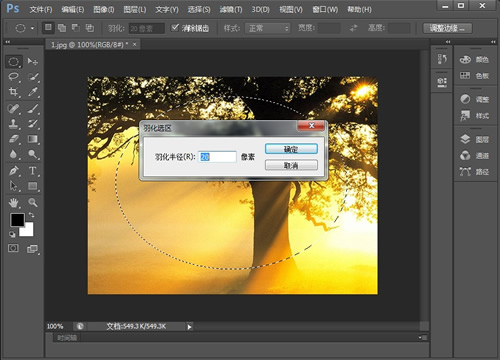This screenshot has width=500, height=360.
Task: Select the Gradient tool
Action: [x=33, y=139]
